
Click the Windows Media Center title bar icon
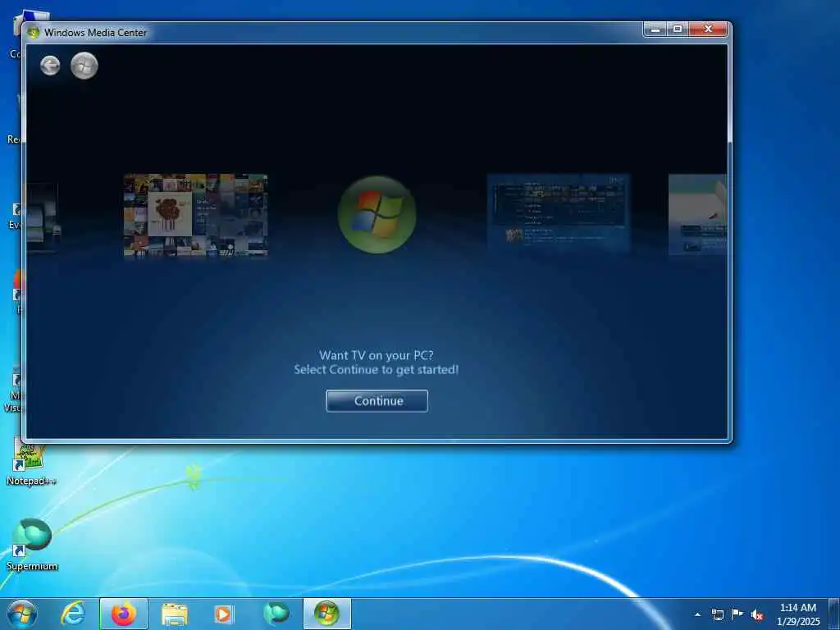coord(33,32)
